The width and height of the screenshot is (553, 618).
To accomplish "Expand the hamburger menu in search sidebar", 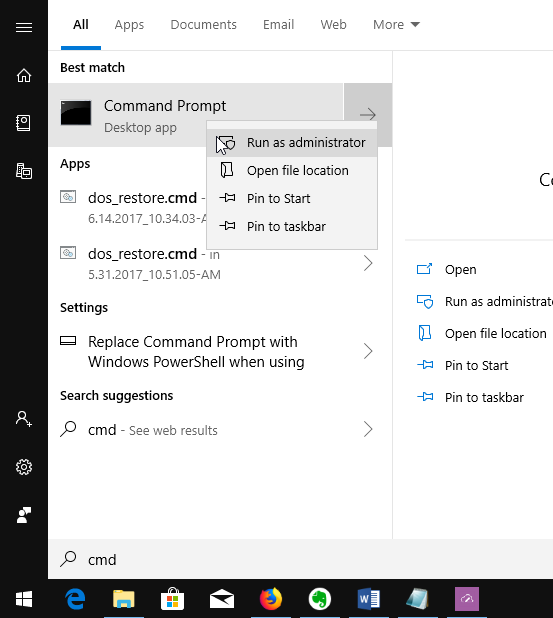I will click(x=24, y=27).
